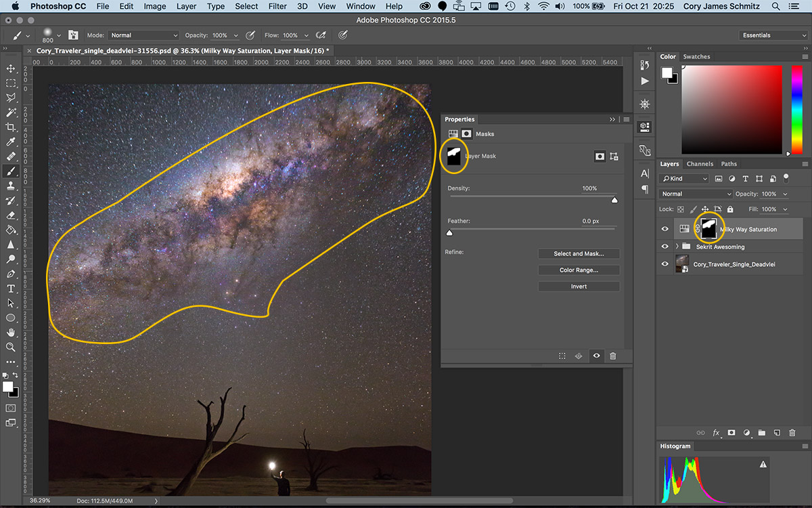
Task: Select the Dodge tool
Action: coord(11,259)
